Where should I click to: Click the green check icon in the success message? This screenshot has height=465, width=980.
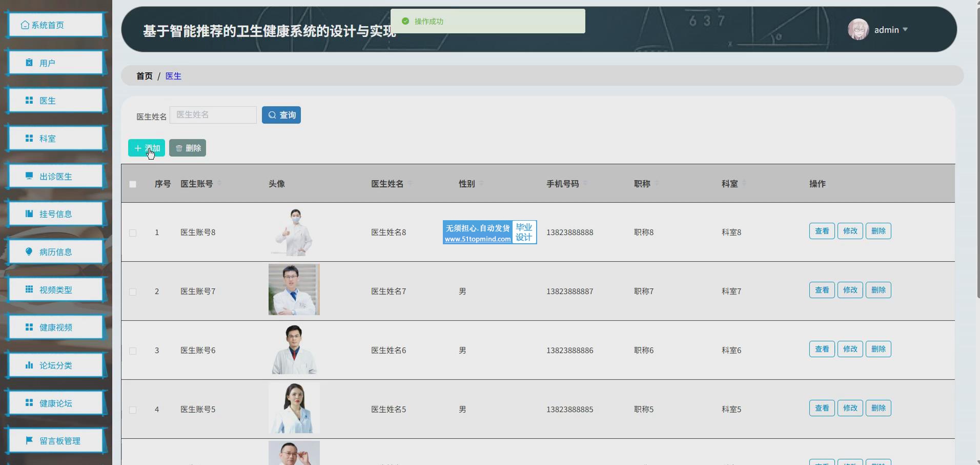(x=405, y=21)
